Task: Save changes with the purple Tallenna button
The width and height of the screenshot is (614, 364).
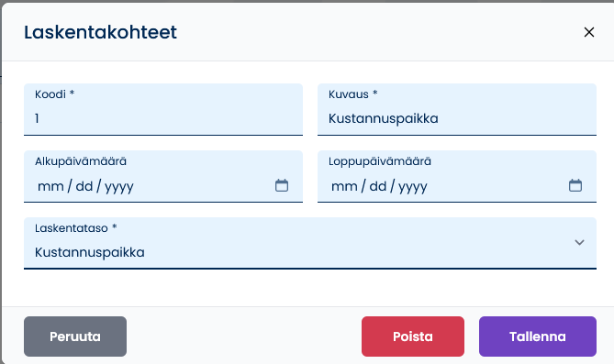Action: coord(538,336)
